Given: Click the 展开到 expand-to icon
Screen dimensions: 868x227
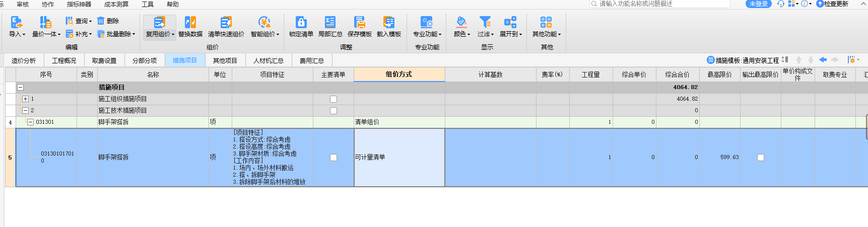Looking at the screenshot, I should (x=510, y=22).
